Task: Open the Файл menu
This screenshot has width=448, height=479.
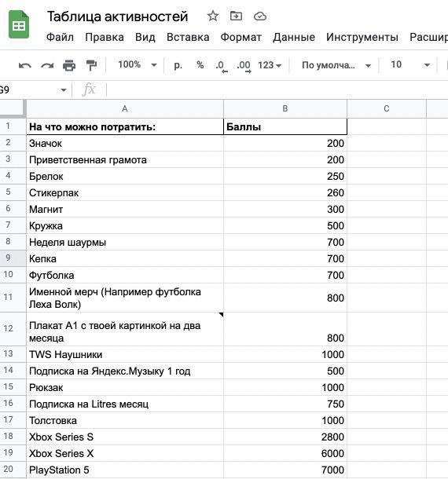Action: [60, 37]
